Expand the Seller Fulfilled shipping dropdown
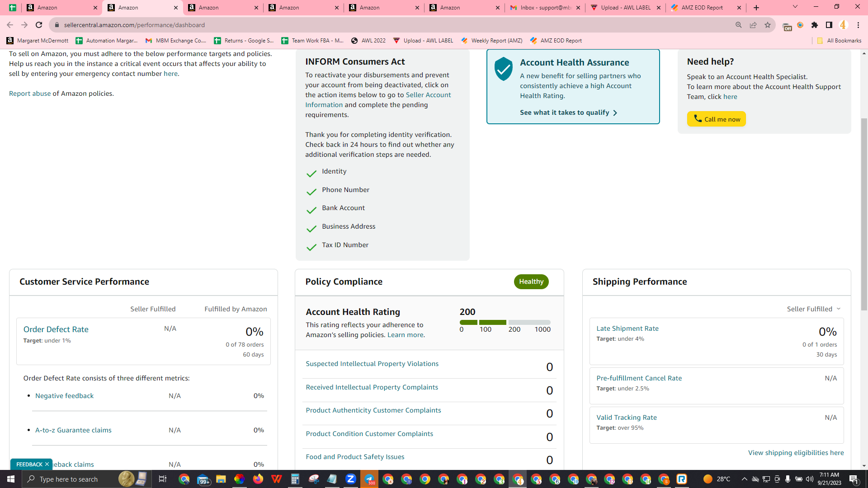The width and height of the screenshot is (868, 488). tap(814, 309)
